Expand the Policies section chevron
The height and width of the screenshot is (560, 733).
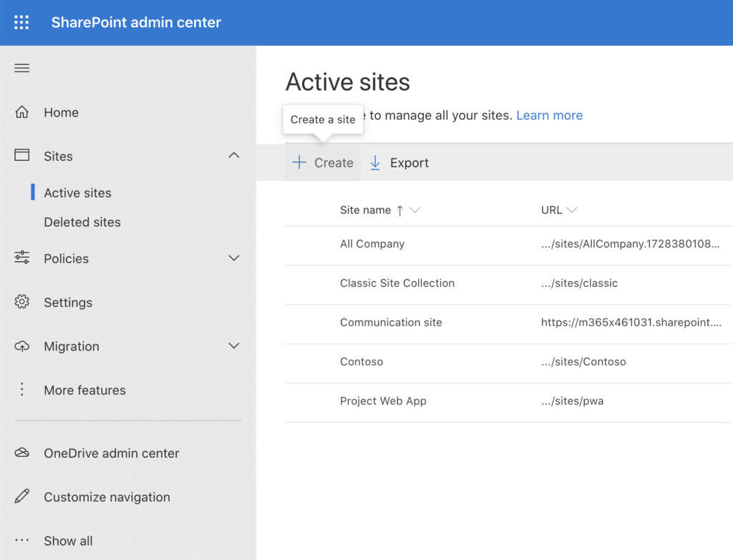(233, 258)
